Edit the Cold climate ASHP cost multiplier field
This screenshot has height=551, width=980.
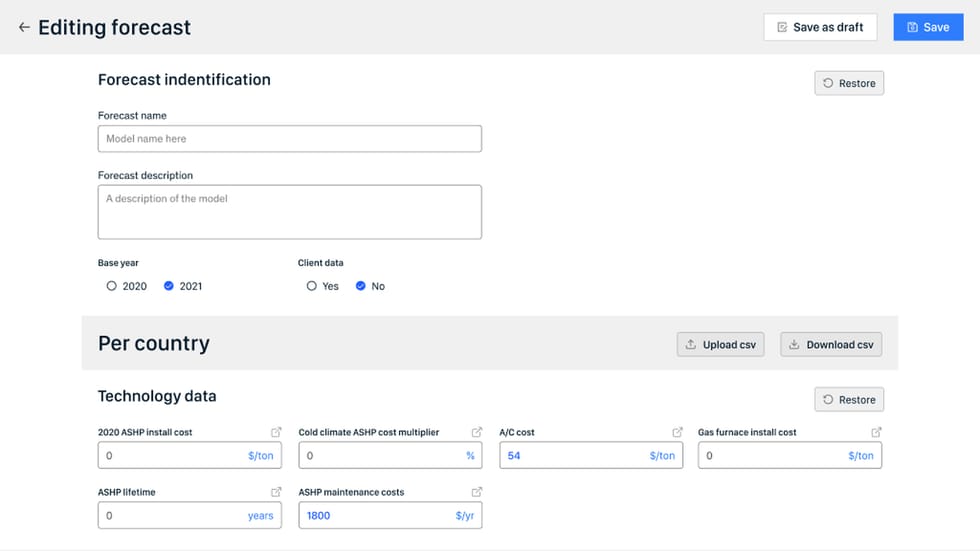(390, 455)
